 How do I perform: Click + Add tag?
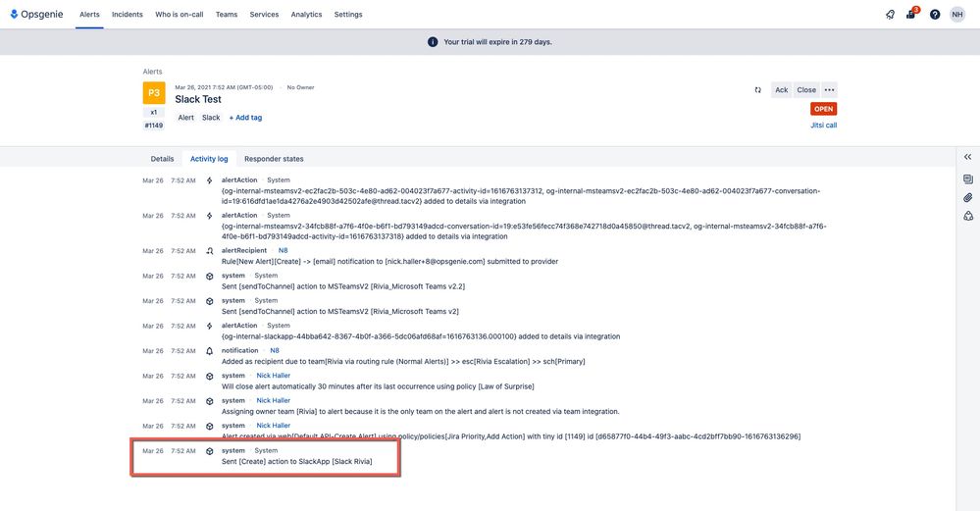tap(245, 118)
